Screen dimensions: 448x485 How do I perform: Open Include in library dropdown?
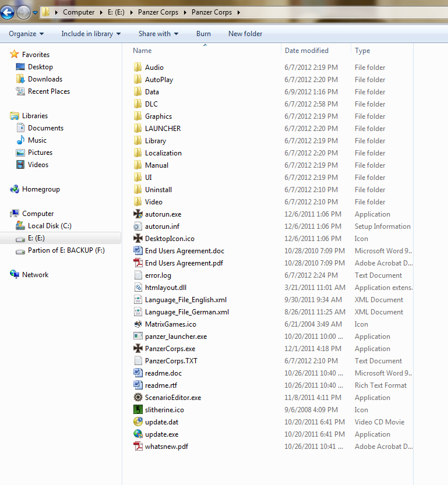[91, 34]
